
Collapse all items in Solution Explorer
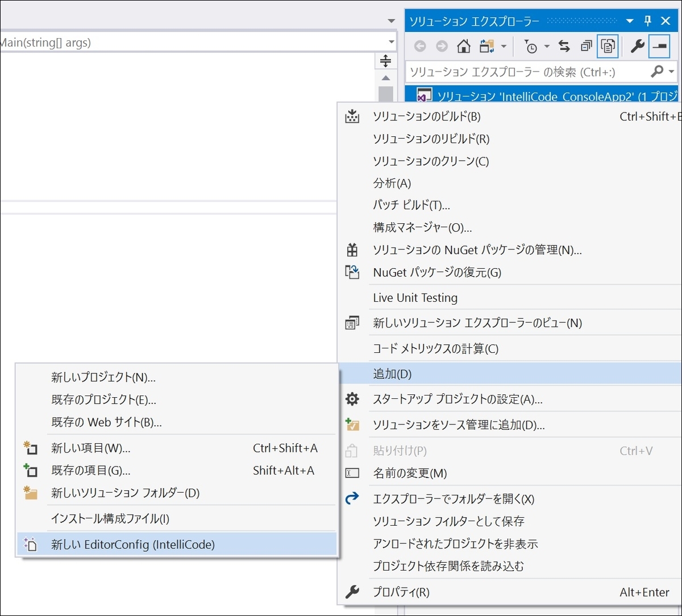click(x=586, y=47)
